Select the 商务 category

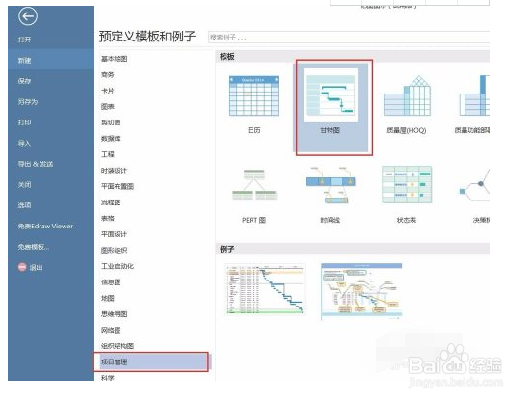click(108, 74)
